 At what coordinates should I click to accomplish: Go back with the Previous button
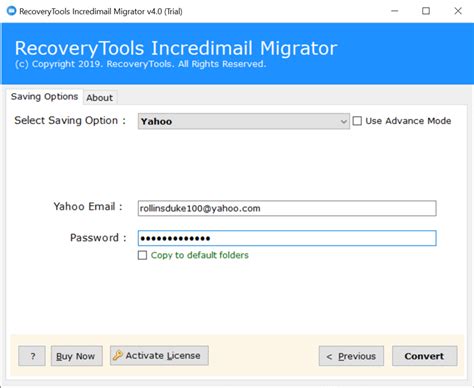click(x=351, y=356)
